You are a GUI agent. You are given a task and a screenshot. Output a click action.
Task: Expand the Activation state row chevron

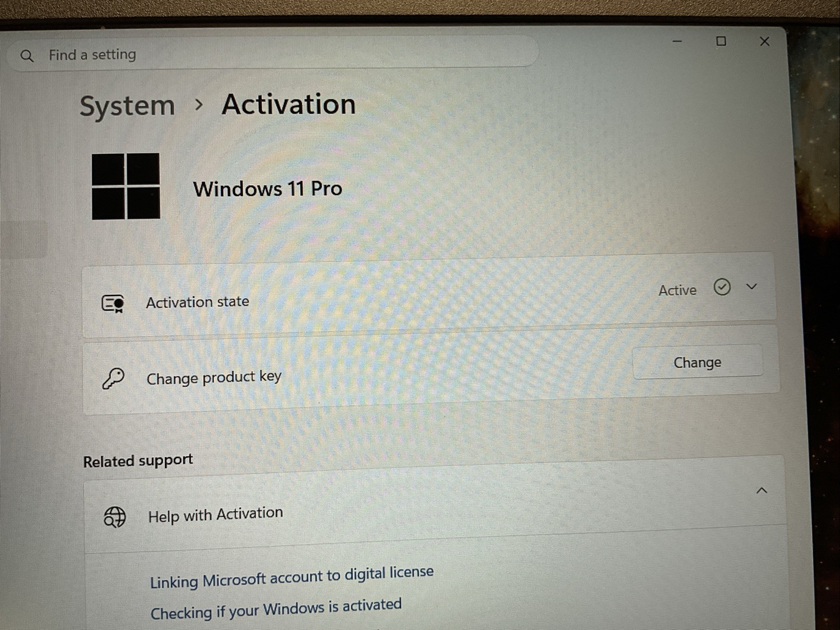(752, 286)
